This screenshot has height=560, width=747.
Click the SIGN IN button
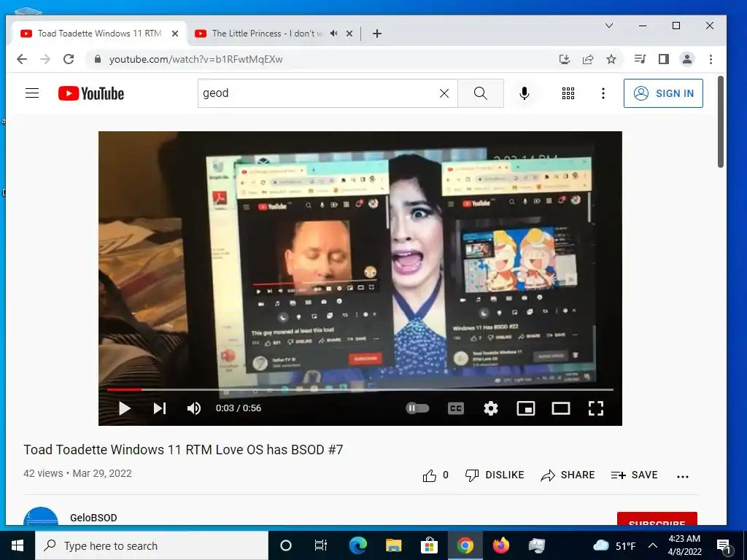click(x=663, y=93)
